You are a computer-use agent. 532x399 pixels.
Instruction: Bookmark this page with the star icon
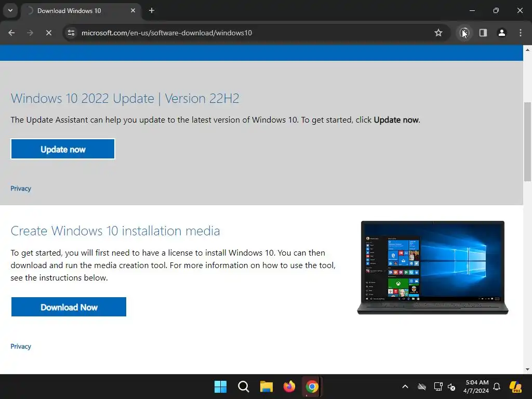[438, 33]
